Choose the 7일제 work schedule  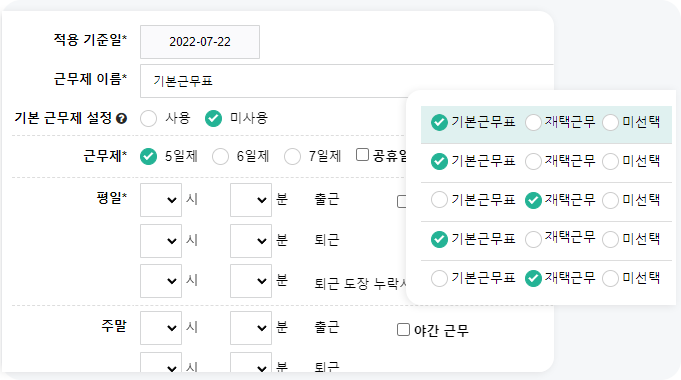click(292, 156)
